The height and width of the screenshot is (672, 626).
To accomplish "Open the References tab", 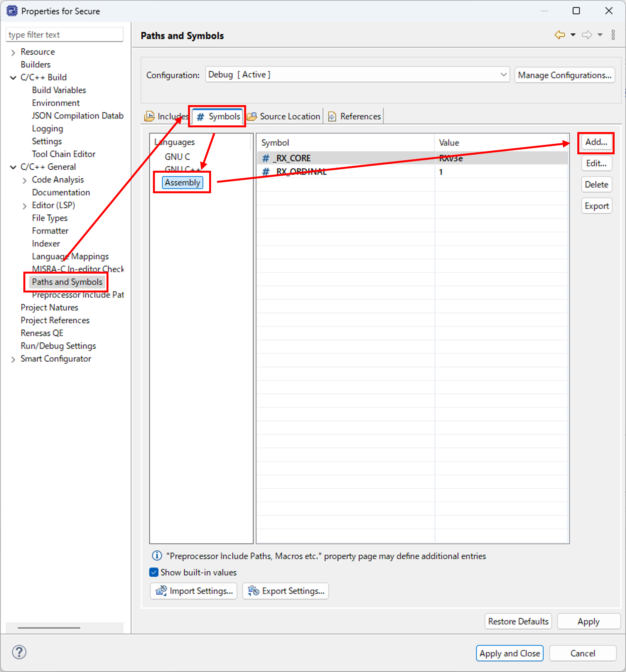I will (x=354, y=116).
